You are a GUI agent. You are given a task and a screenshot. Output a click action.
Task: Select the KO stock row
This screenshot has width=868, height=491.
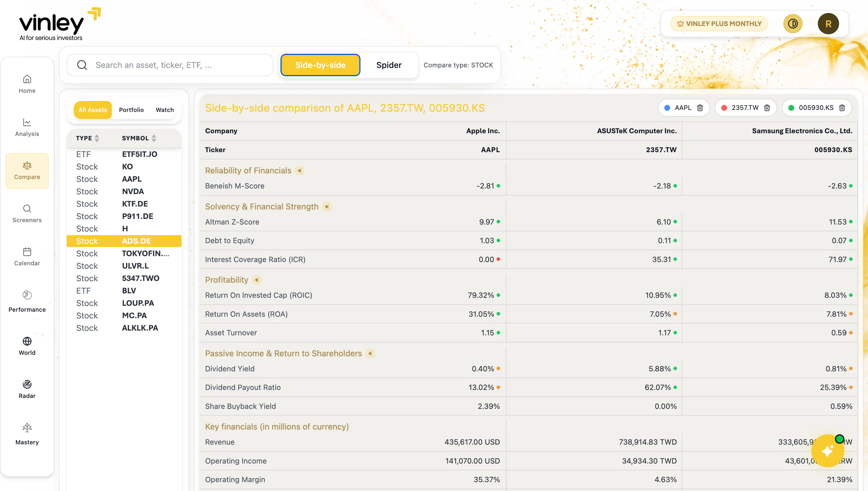(x=124, y=167)
